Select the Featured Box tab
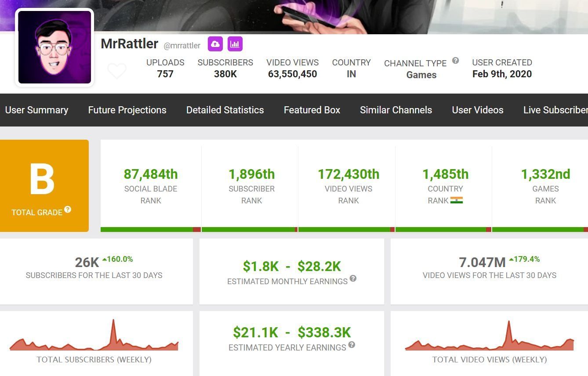The height and width of the screenshot is (376, 588). [312, 110]
